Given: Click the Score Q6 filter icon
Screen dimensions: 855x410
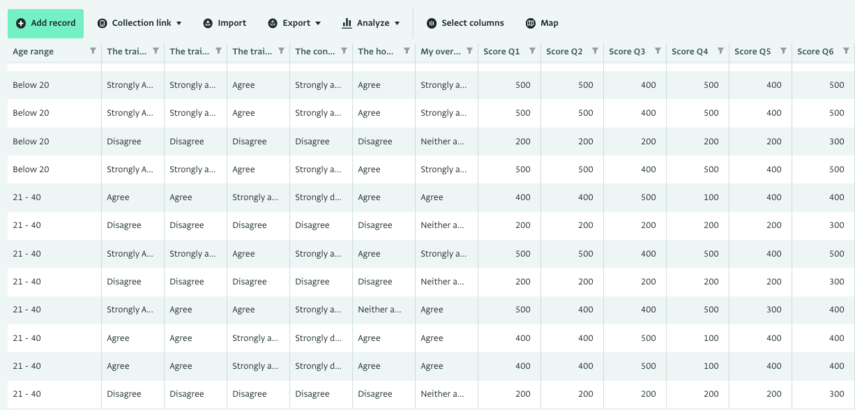Looking at the screenshot, I should [846, 51].
